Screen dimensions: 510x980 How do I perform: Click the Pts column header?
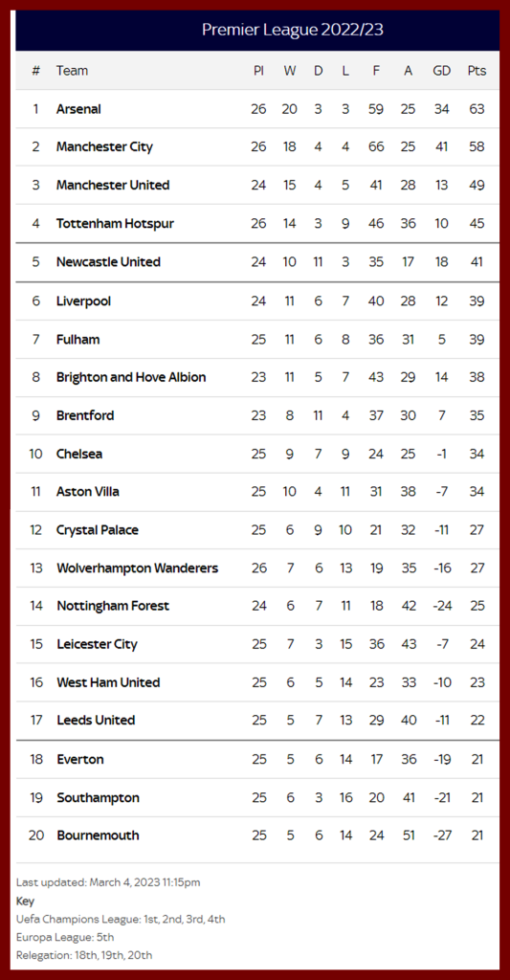[x=477, y=71]
